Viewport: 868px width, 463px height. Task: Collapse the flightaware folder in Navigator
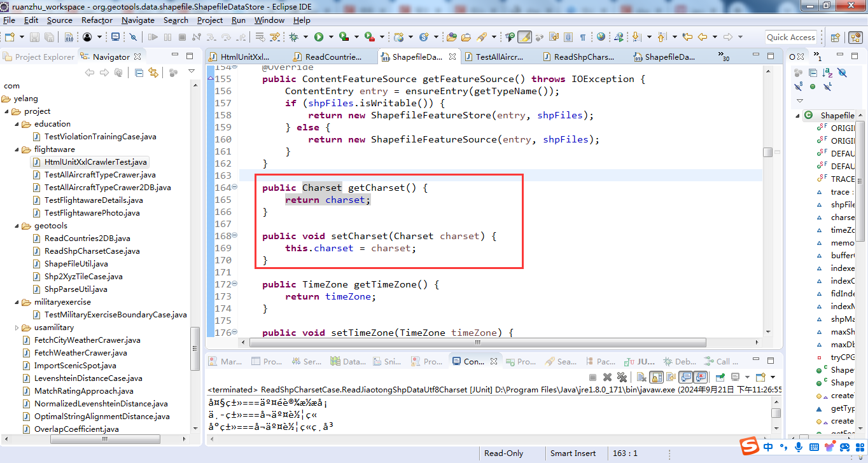point(18,149)
